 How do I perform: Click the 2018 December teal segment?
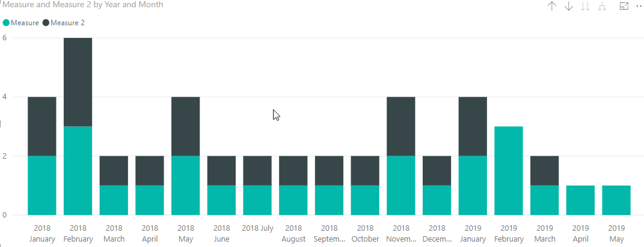[437, 200]
